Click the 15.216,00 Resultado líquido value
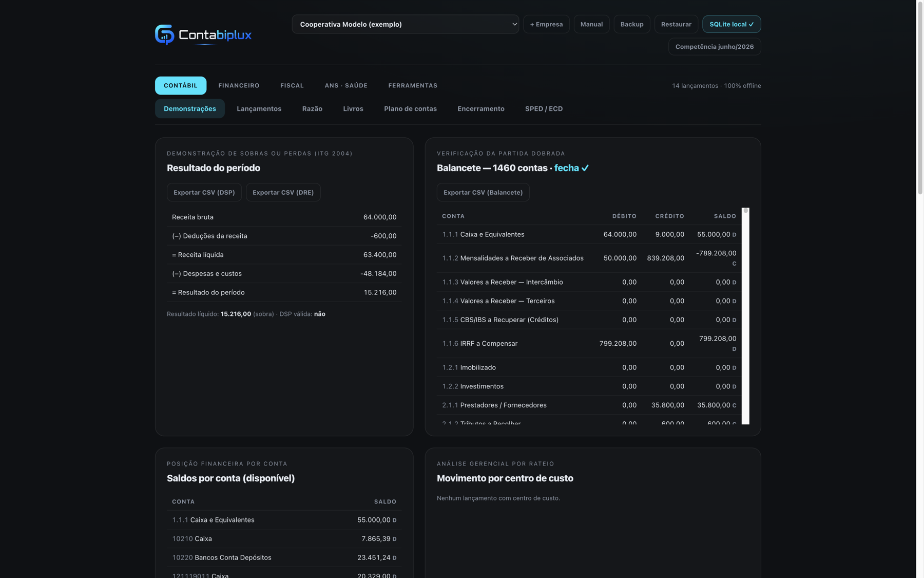The height and width of the screenshot is (578, 924). click(x=236, y=314)
